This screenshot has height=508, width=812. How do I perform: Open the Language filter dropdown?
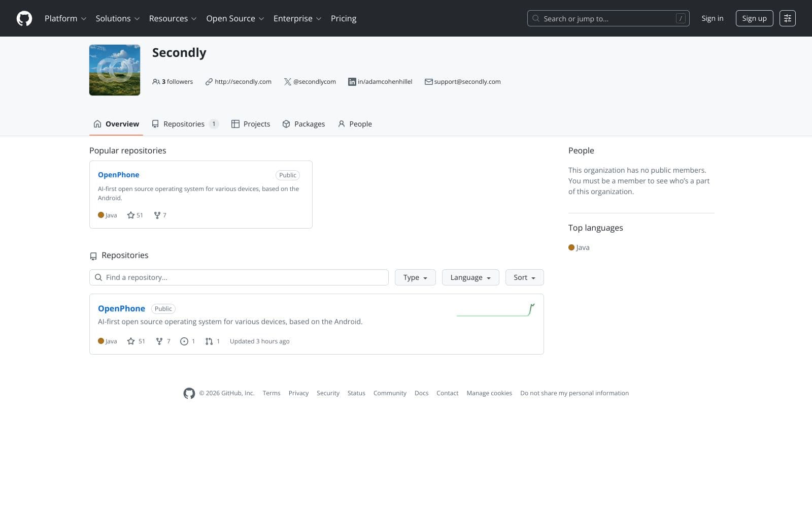click(x=470, y=277)
